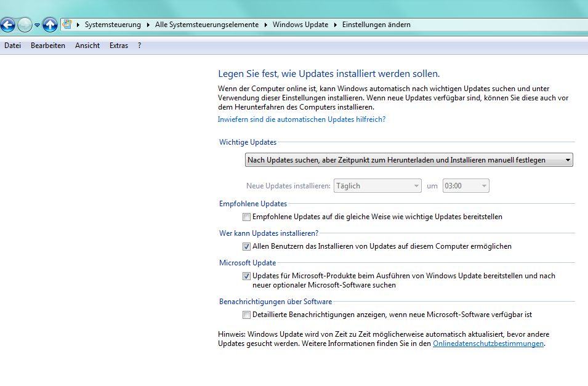The image size is (588, 386).
Task: Open the 03:00 time dropdown
Action: pyautogui.click(x=465, y=186)
